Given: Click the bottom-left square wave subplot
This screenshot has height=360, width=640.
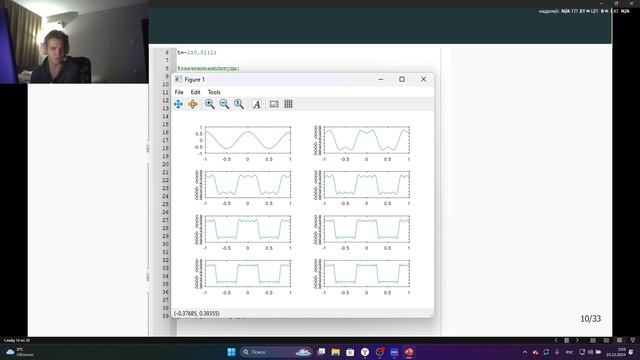Looking at the screenshot, I should (248, 273).
